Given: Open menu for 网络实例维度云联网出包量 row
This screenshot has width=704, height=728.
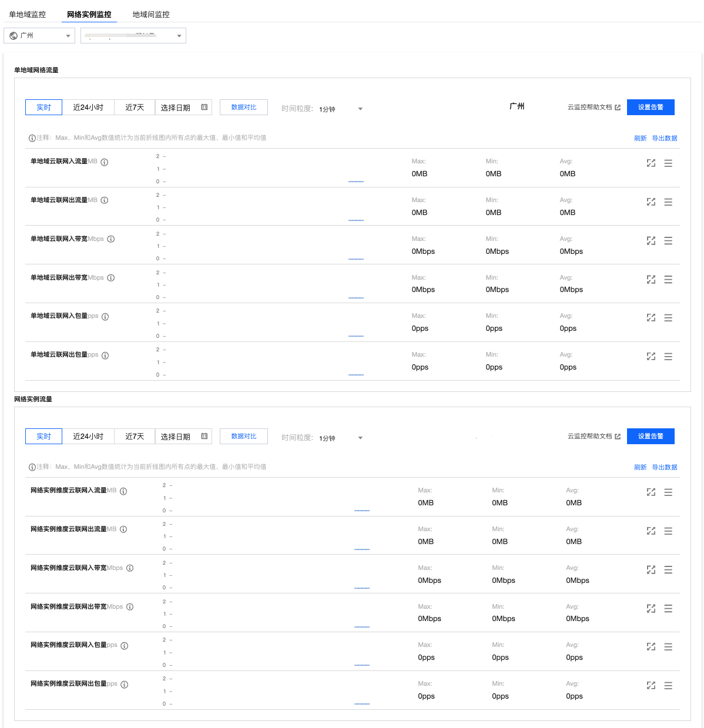Looking at the screenshot, I should [668, 686].
